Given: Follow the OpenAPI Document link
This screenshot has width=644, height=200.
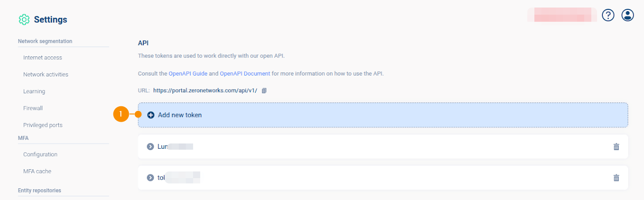Looking at the screenshot, I should pos(245,74).
